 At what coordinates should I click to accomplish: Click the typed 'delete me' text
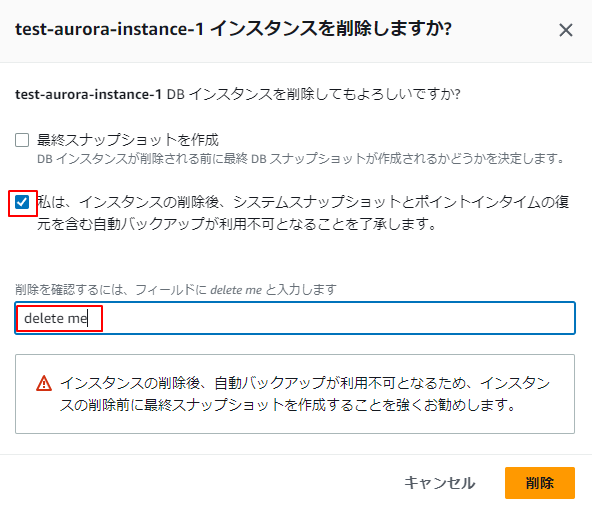56,318
